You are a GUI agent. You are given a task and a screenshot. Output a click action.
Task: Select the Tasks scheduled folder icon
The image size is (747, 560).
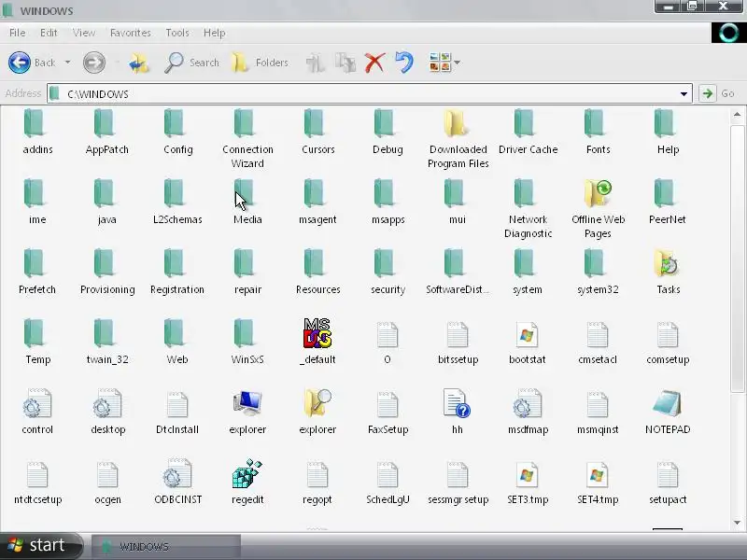click(x=668, y=263)
